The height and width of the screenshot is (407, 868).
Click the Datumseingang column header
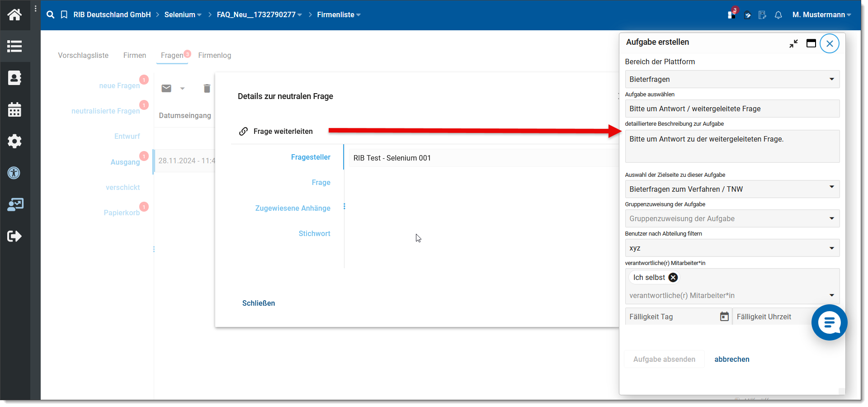[185, 115]
